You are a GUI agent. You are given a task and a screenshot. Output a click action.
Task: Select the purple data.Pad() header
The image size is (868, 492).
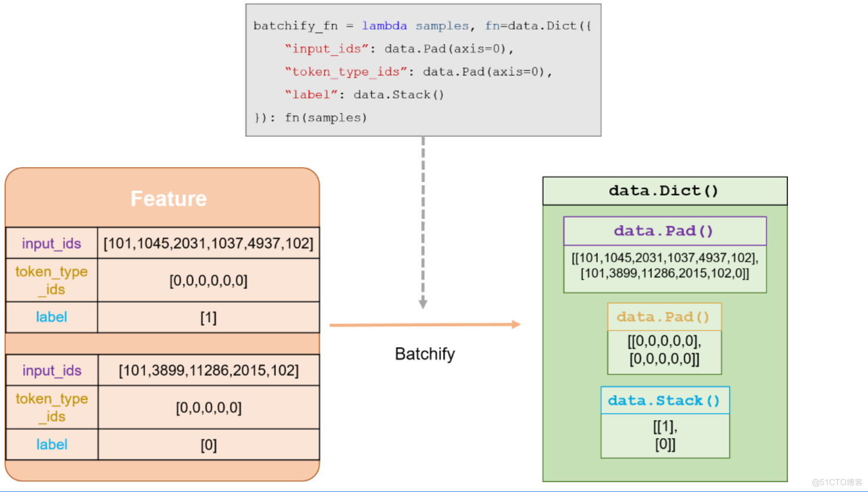click(x=665, y=231)
